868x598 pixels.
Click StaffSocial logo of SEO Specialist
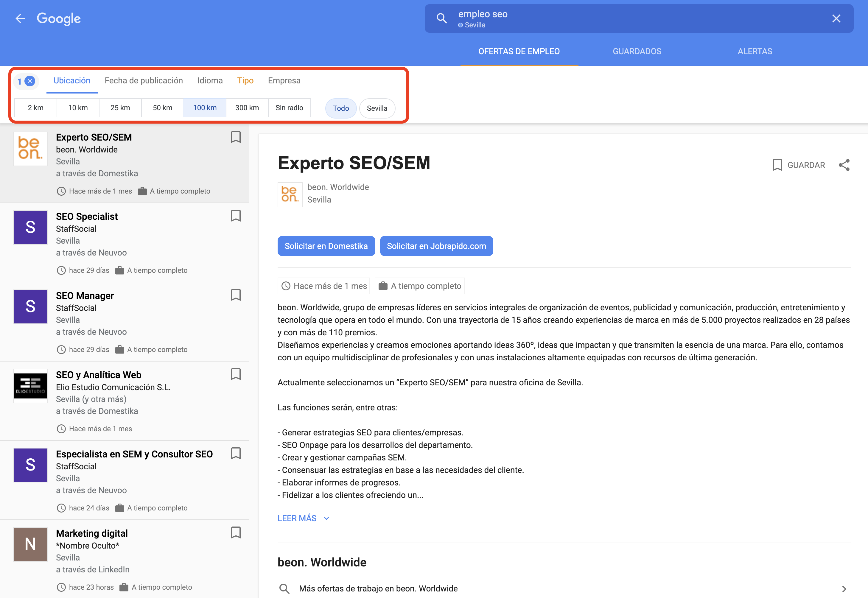point(30,228)
